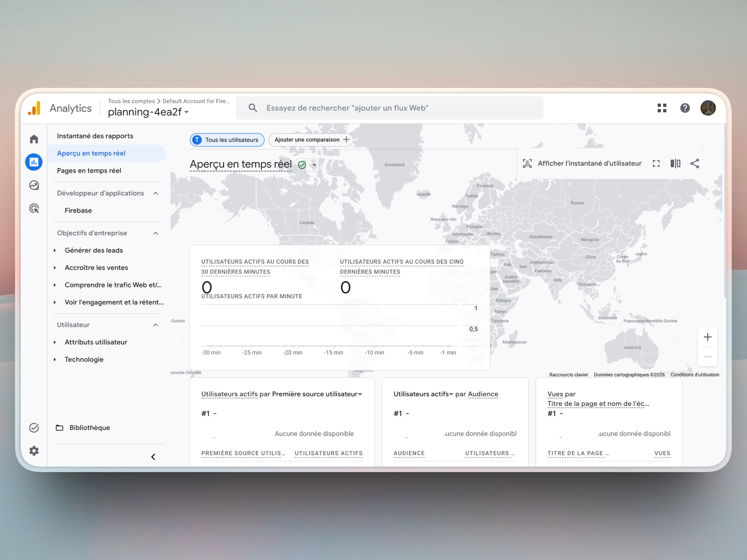Viewport: 747px width, 560px height.
Task: Click the Bibliothèque folder icon
Action: 60,428
